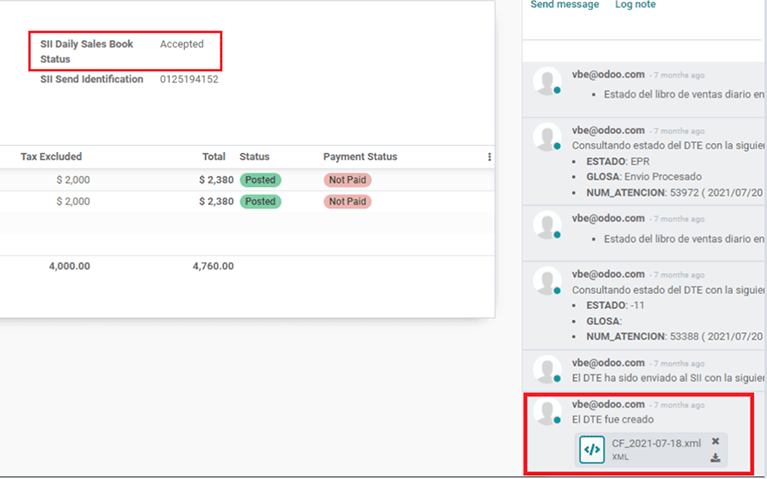Delete the CF_2021-07-18.xml attachment
The image size is (767, 479).
[x=715, y=441]
